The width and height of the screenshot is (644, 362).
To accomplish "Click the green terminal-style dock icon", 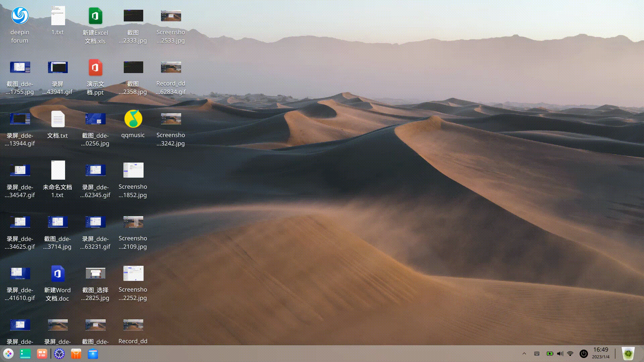I will coord(25,354).
